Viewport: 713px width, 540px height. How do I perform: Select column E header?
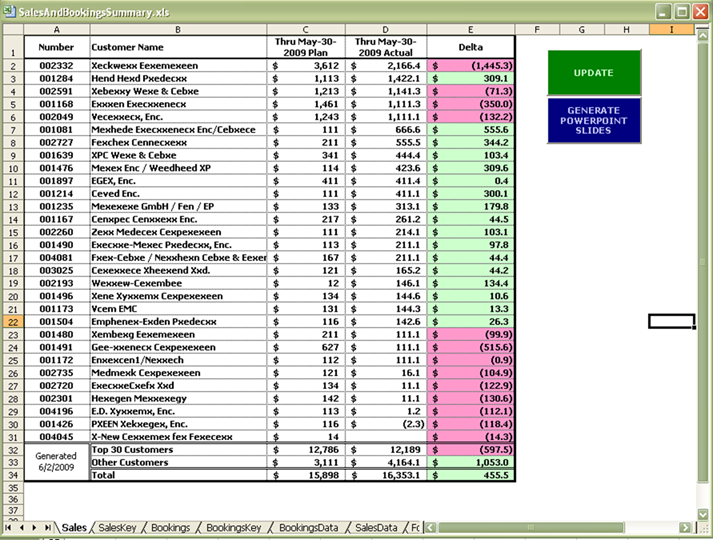coord(471,30)
